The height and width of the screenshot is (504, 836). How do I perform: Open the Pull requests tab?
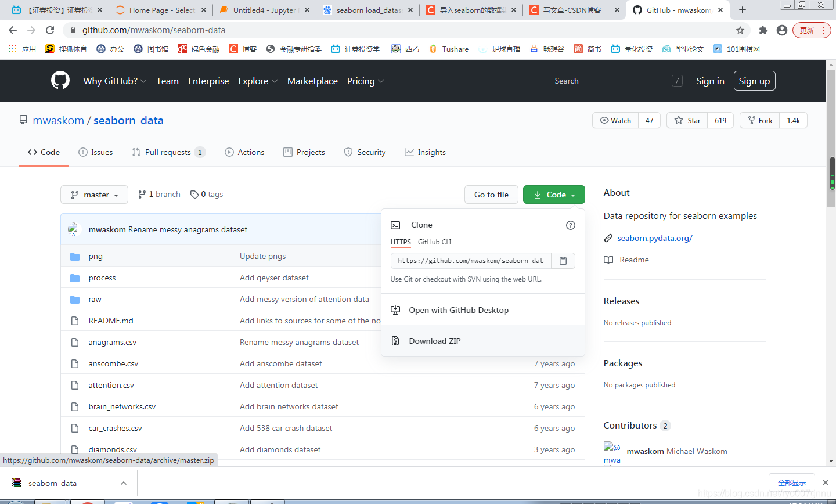click(168, 152)
